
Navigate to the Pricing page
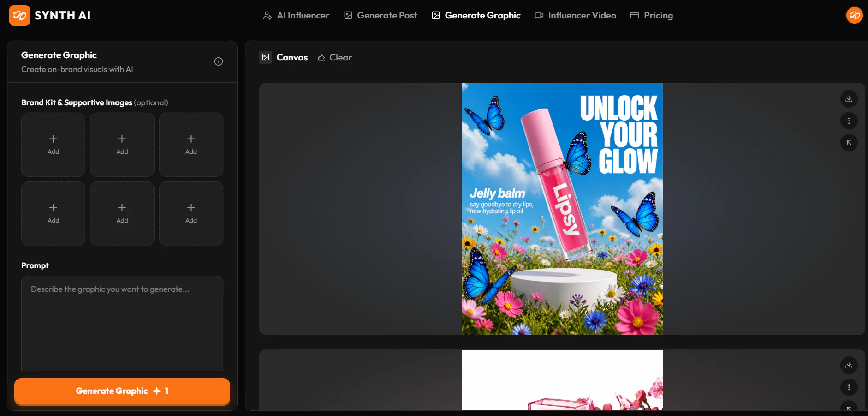pyautogui.click(x=651, y=15)
